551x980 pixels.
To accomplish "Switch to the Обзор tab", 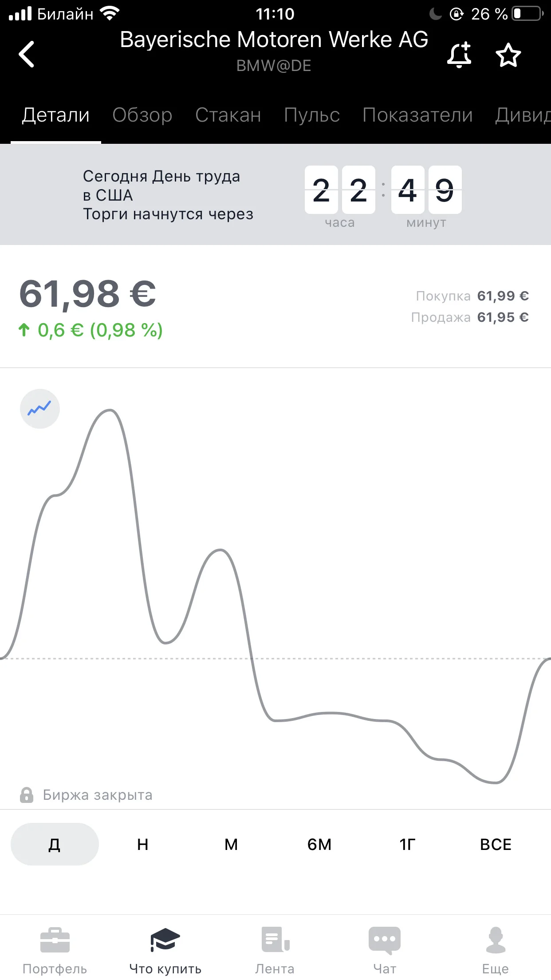I will pyautogui.click(x=142, y=115).
